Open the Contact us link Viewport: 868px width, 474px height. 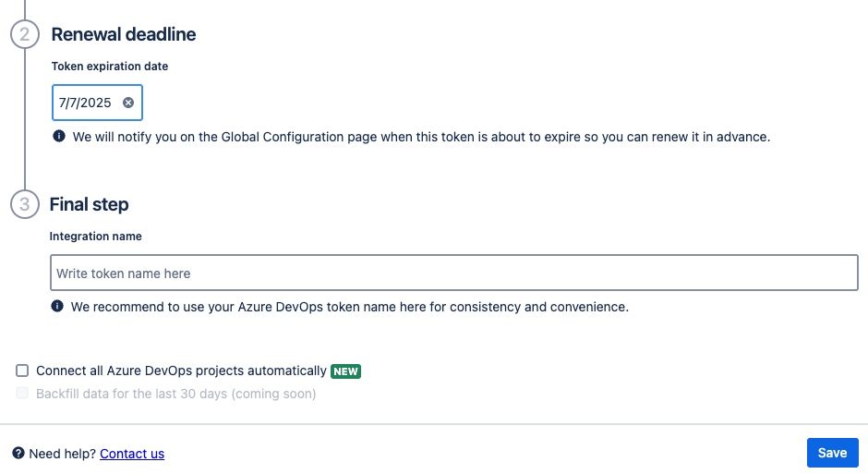point(132,454)
